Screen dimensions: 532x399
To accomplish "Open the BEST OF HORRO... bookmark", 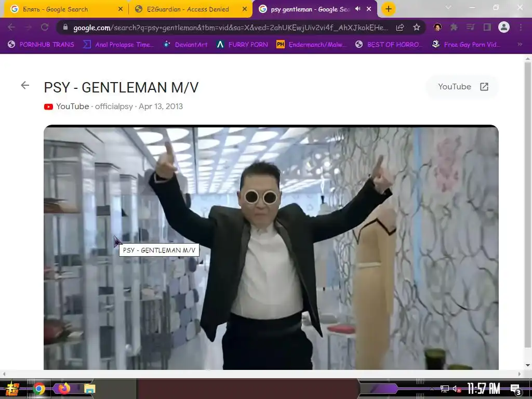I will pyautogui.click(x=389, y=44).
